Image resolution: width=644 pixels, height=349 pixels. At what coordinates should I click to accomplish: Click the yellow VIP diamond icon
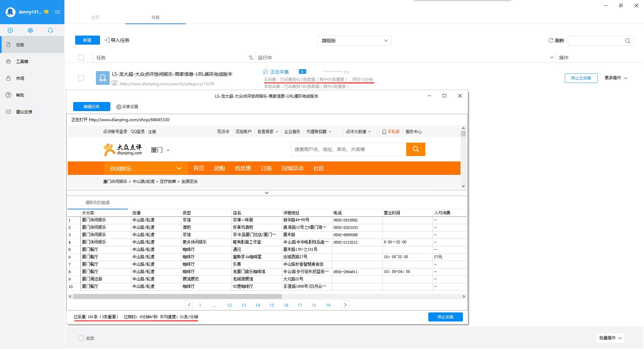46,12
